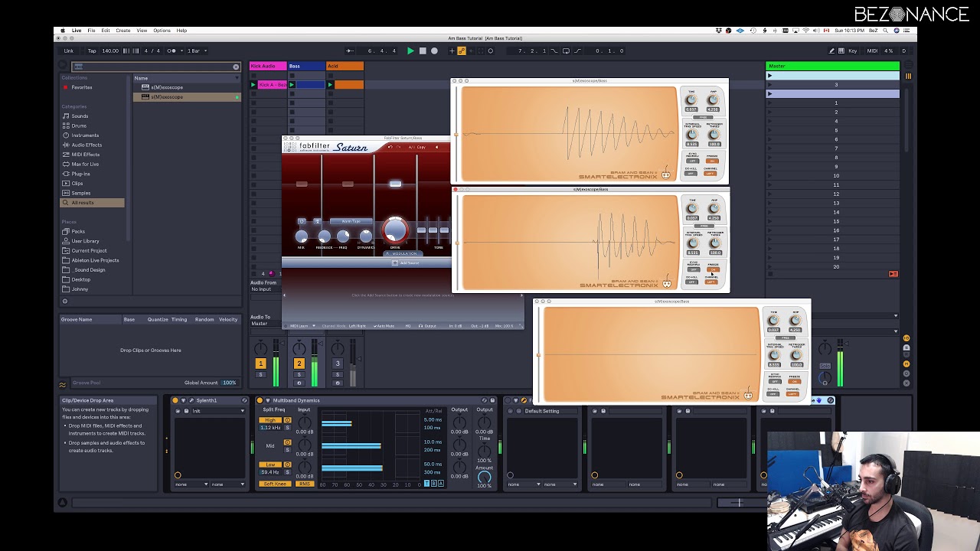Image resolution: width=980 pixels, height=551 pixels.
Task: Deactivate track 1 with its activator button
Action: (x=260, y=364)
